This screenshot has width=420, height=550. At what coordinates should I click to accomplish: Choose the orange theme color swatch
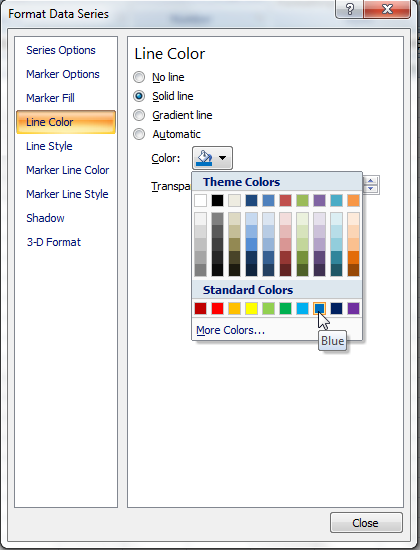(x=353, y=201)
